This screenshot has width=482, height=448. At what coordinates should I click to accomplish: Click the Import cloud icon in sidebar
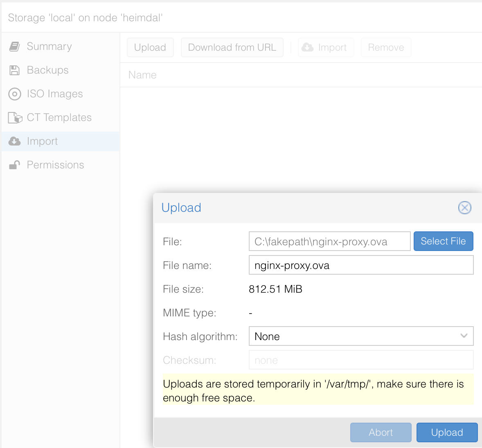tap(14, 141)
